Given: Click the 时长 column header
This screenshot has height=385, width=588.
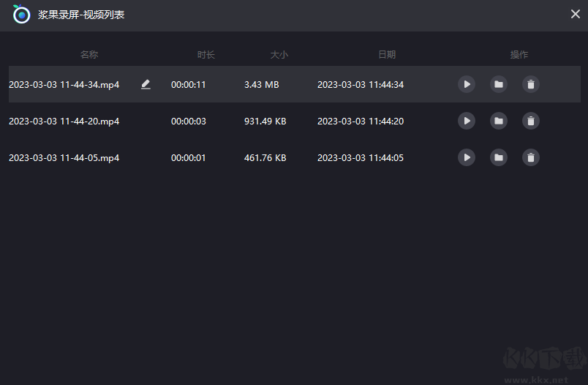Looking at the screenshot, I should tap(206, 55).
